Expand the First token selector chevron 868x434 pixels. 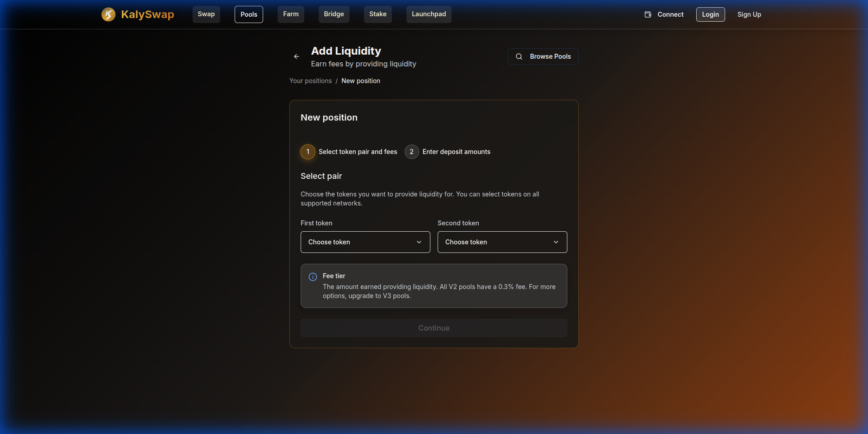pos(419,242)
